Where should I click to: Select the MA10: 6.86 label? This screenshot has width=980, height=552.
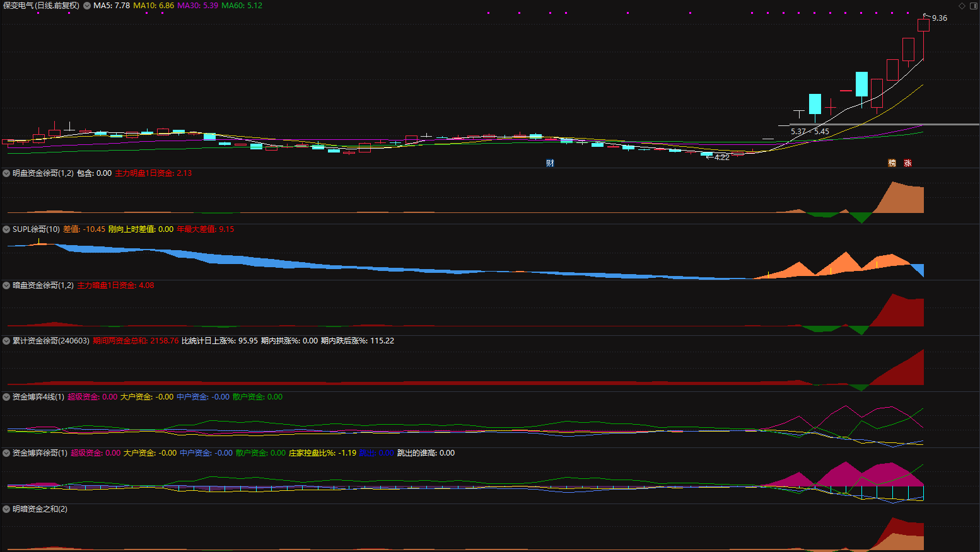pos(153,6)
